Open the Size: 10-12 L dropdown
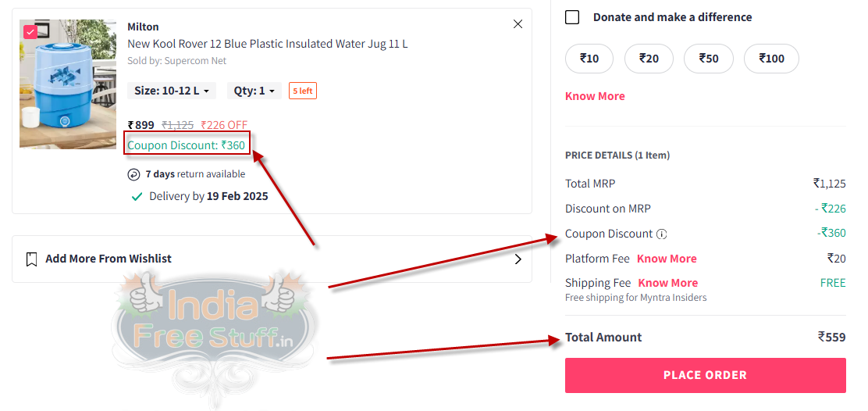Viewport: 868px width, 411px height. 172,91
